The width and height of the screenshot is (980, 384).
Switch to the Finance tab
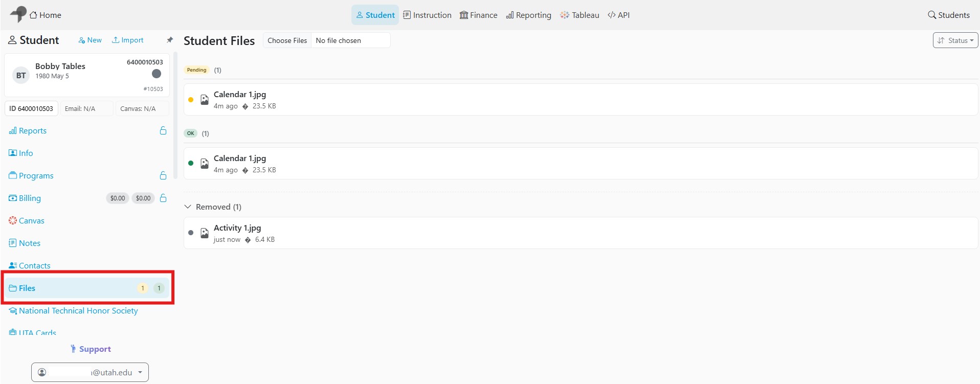point(478,15)
